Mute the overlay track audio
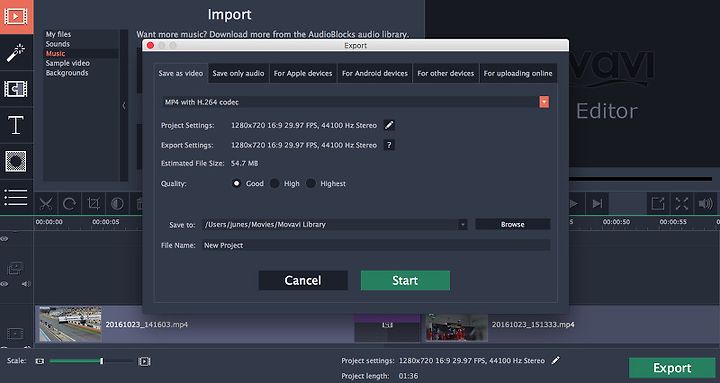 (x=26, y=284)
